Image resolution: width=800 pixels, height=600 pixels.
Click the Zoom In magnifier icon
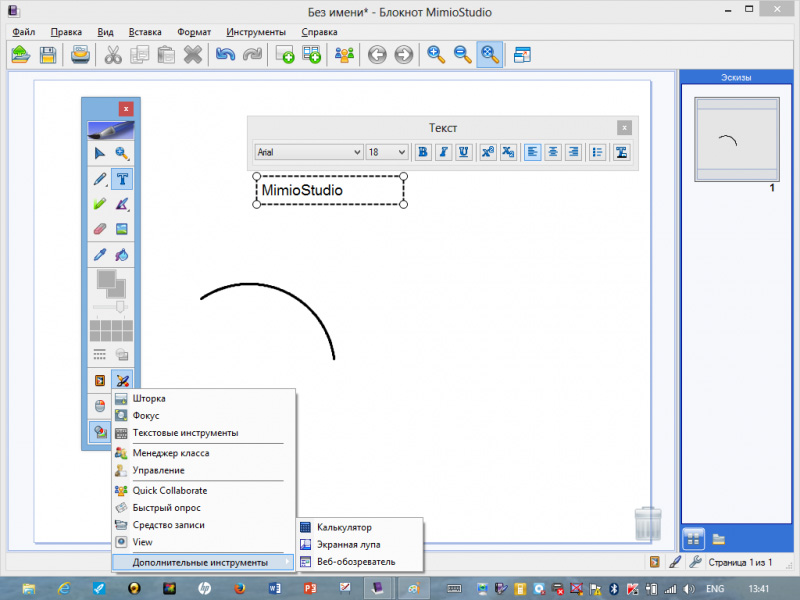coord(436,55)
